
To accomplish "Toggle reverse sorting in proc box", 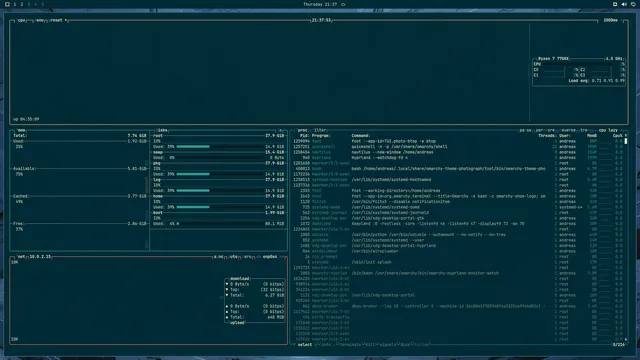I will point(568,130).
